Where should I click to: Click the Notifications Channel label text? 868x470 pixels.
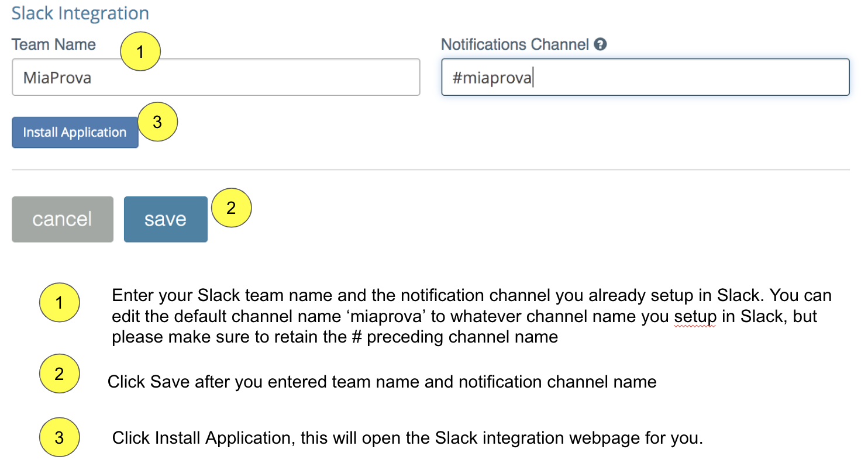(515, 44)
